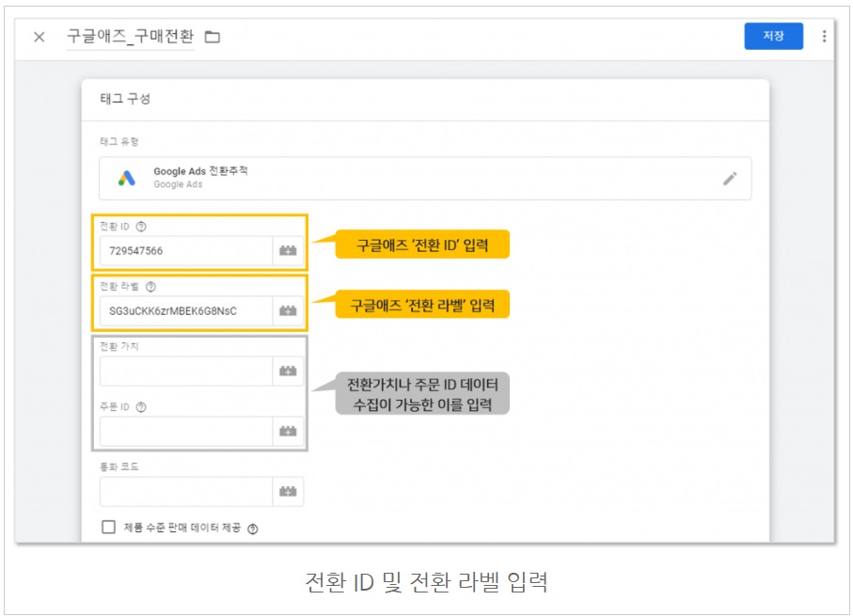Insert variable into 주문 ID field
Image resolution: width=853 pixels, height=616 pixels.
tap(288, 432)
